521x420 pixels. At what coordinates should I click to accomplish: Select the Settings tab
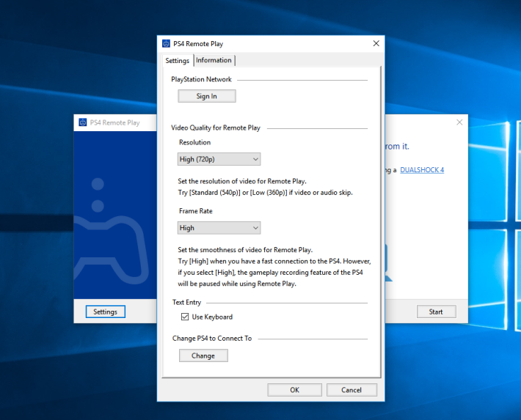pyautogui.click(x=178, y=60)
